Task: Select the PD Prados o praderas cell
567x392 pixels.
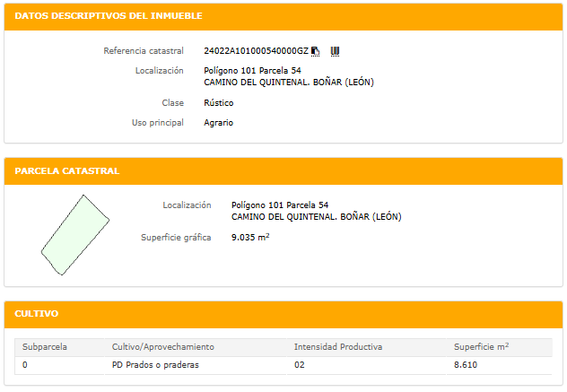Action: tap(154, 365)
